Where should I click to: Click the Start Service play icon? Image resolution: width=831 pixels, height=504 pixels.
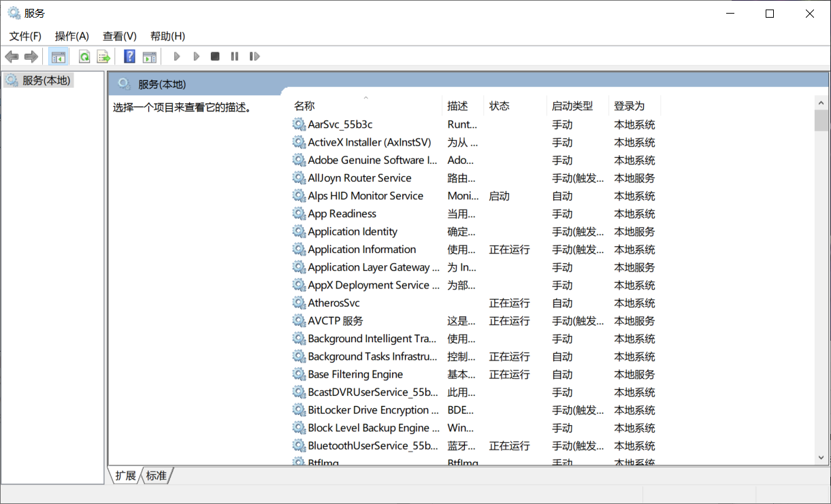coord(176,56)
